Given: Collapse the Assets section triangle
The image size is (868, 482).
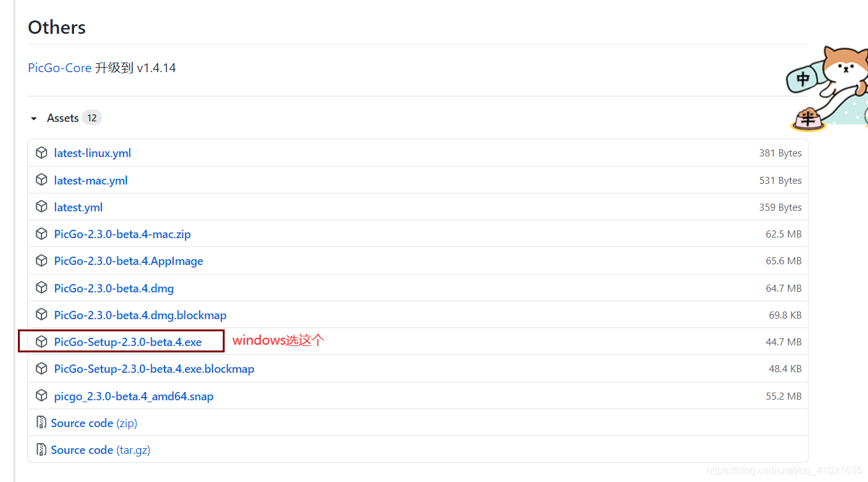Looking at the screenshot, I should pos(34,119).
